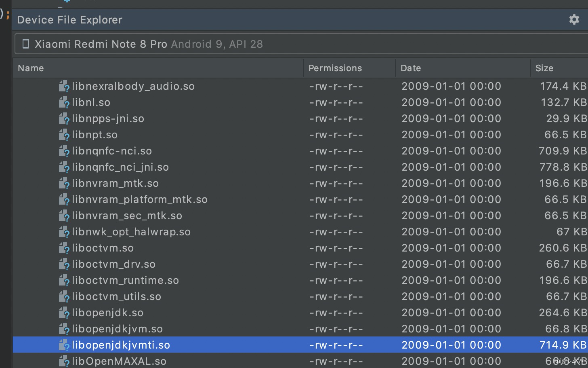This screenshot has width=588, height=368.
Task: Select the libOpenMAXAL.so file name
Action: pyautogui.click(x=119, y=361)
